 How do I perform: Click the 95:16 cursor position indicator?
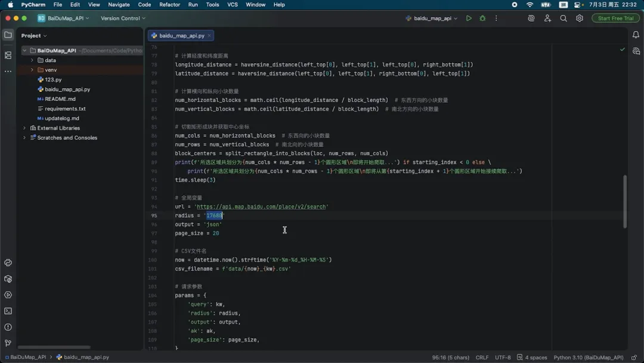[451, 357]
